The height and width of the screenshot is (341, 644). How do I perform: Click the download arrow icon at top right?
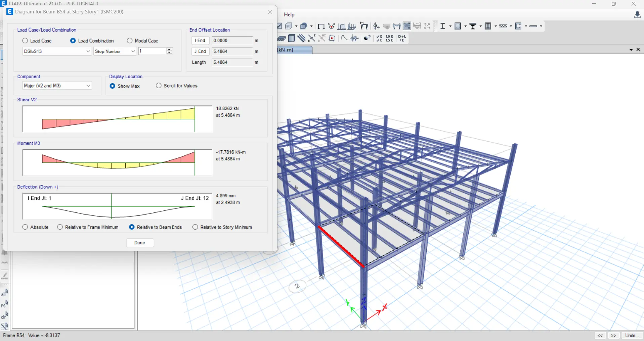coord(637,15)
